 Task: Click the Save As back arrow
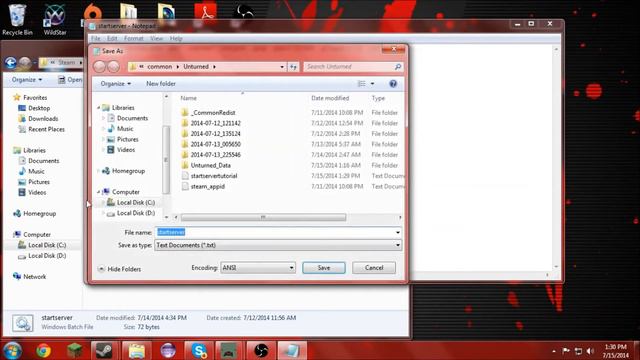pos(100,67)
